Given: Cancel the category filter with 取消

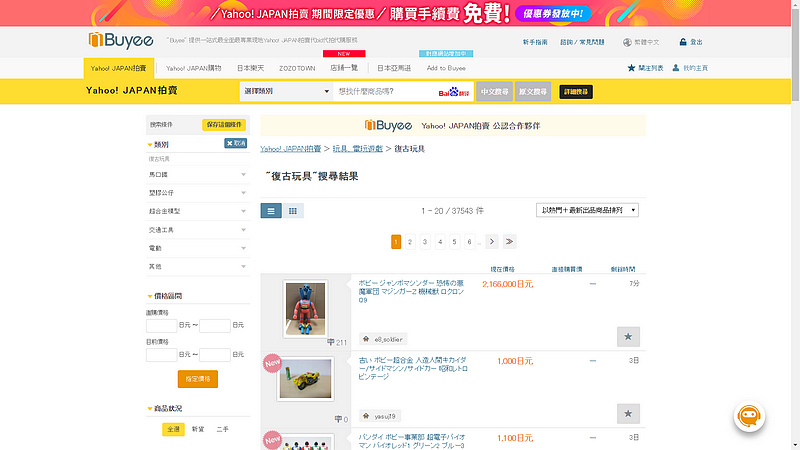Looking at the screenshot, I should pos(236,143).
